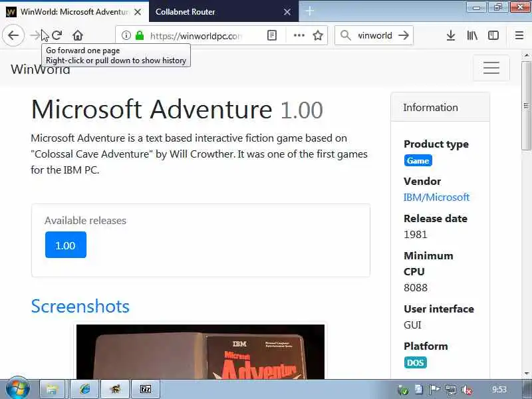Focus the winworld search field

tap(374, 35)
